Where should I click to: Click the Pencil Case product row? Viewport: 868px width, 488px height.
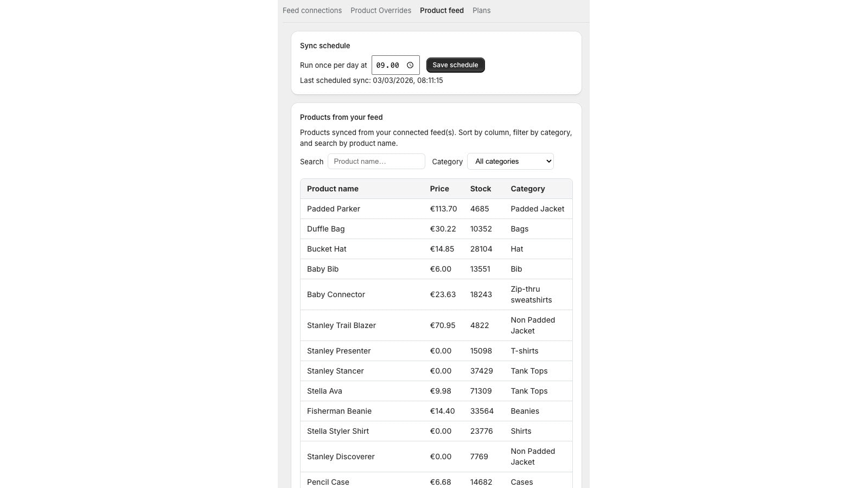tap(380, 481)
